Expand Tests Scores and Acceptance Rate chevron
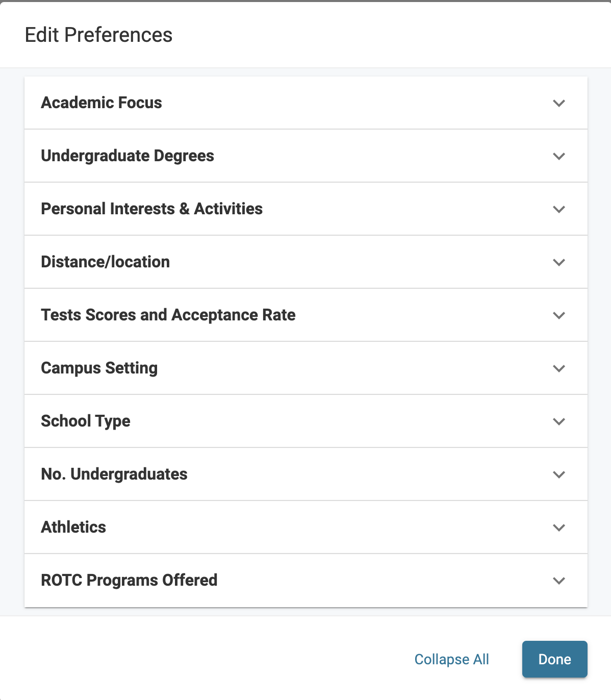This screenshot has width=611, height=700. [559, 315]
